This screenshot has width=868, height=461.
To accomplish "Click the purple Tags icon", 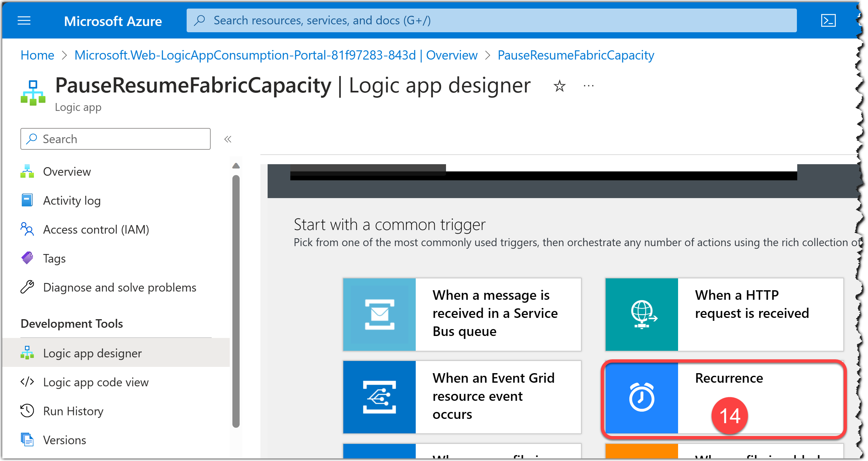I will [x=27, y=258].
